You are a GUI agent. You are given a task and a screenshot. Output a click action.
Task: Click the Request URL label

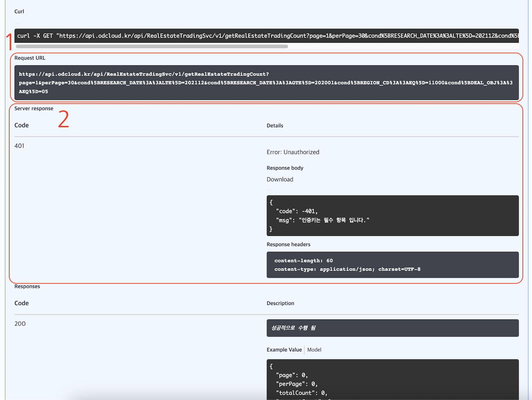tap(30, 58)
